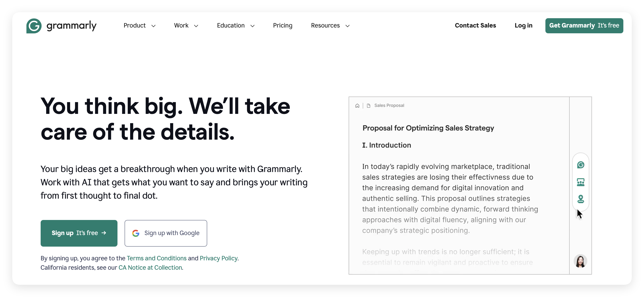Click the stamp icon in sidebar
The width and height of the screenshot is (644, 297).
point(580,199)
